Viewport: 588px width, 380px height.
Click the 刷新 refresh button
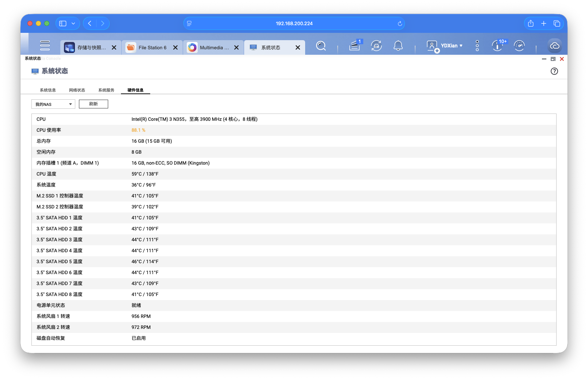[94, 104]
